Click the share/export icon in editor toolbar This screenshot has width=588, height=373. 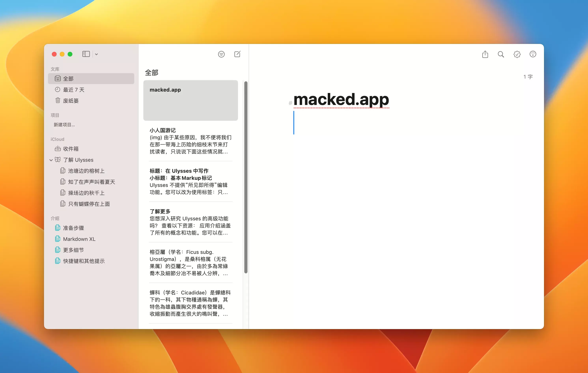pos(485,54)
